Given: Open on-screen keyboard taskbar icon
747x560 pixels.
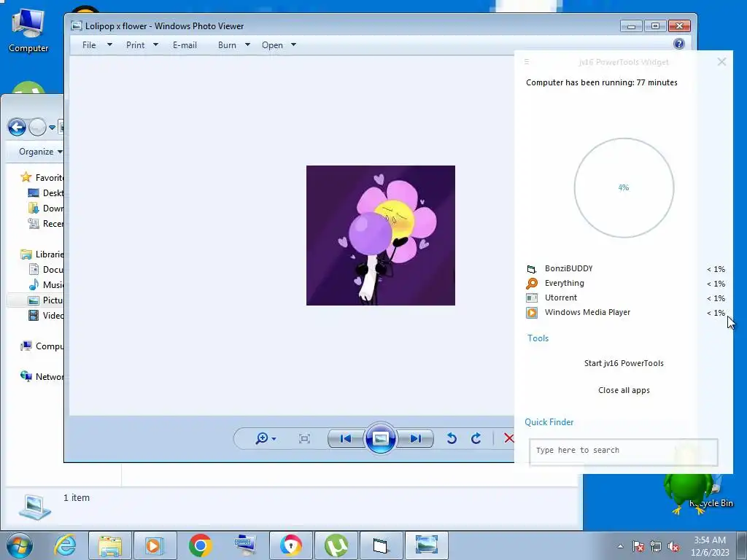Looking at the screenshot, I should click(x=245, y=545).
